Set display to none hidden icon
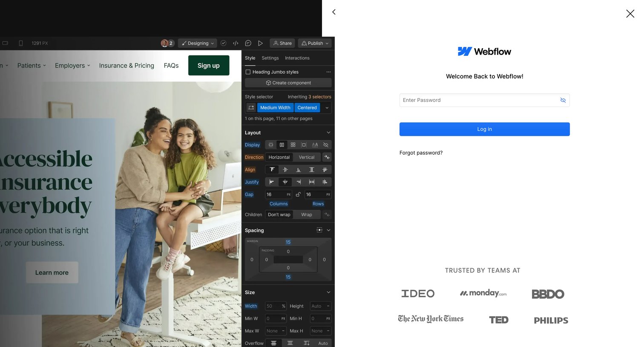Image resolution: width=644 pixels, height=347 pixels. [326, 145]
